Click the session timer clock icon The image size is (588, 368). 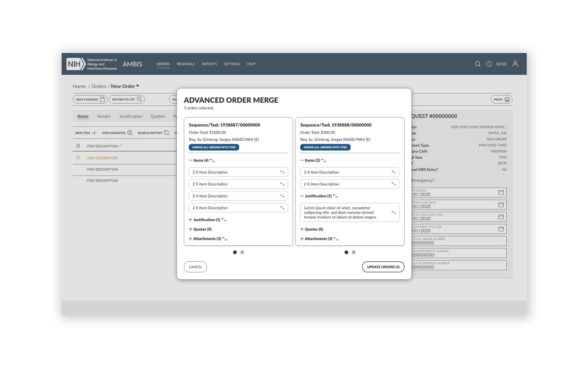tap(489, 64)
